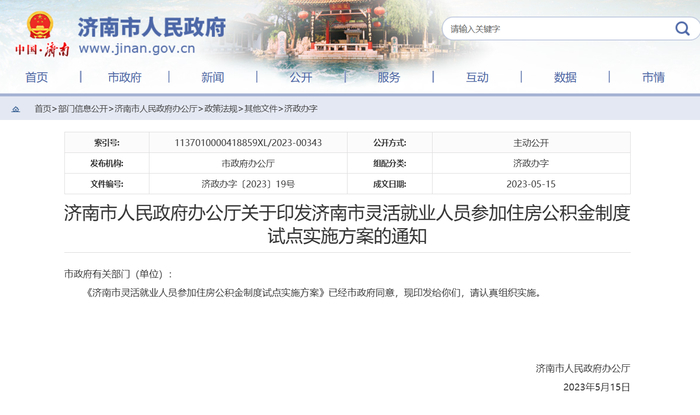Follow the 其他文件 breadcrumb link
This screenshot has height=415, width=700.
pos(261,108)
